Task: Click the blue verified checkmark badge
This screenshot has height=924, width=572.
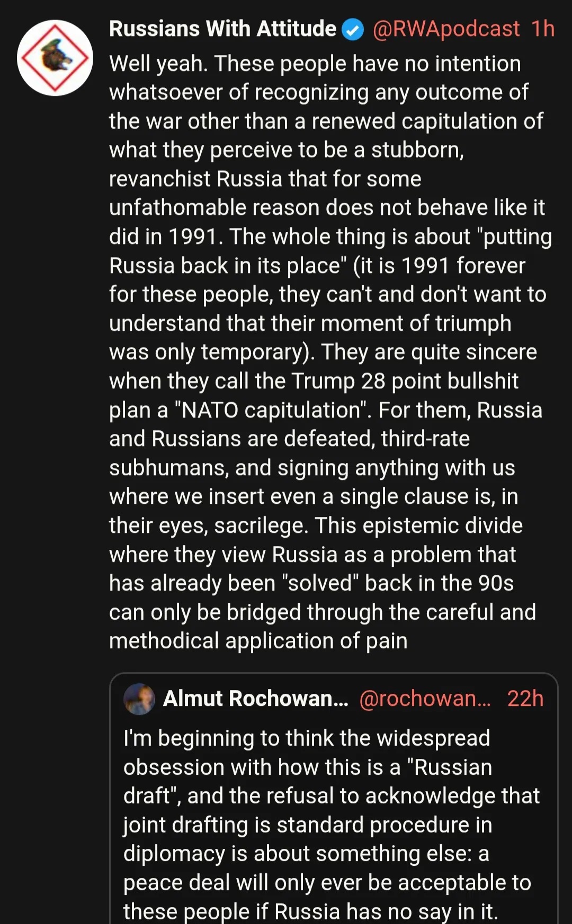Action: click(x=352, y=30)
